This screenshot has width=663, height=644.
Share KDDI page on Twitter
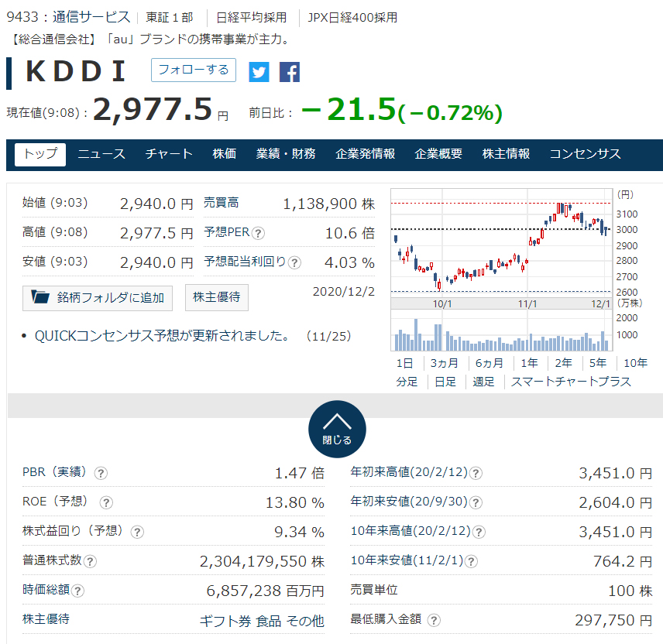click(259, 72)
